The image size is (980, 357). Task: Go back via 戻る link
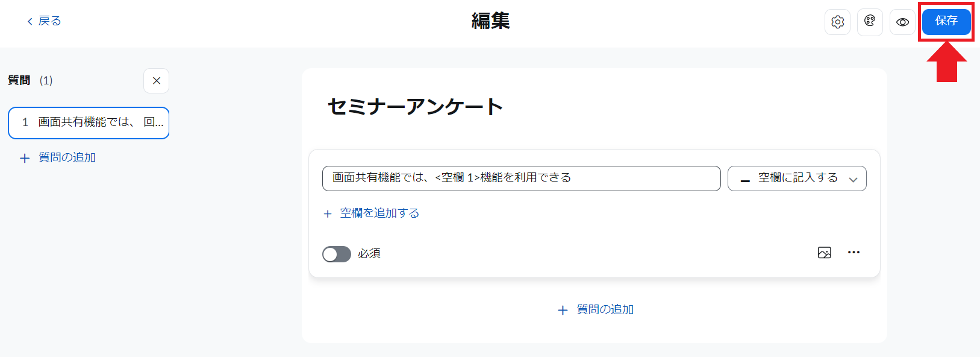tap(44, 21)
